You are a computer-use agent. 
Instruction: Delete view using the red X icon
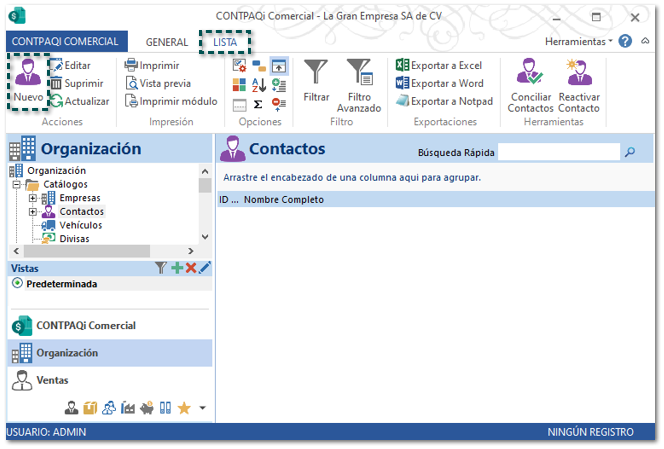190,268
